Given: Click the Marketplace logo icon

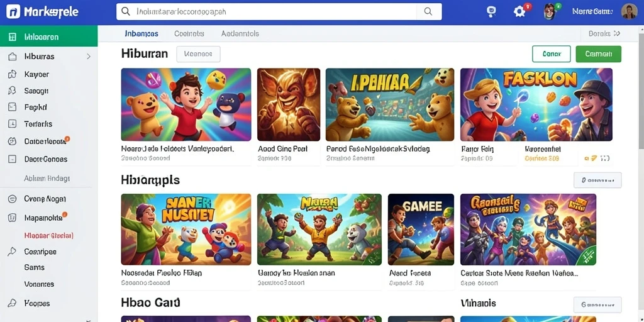Looking at the screenshot, I should click(x=13, y=11).
